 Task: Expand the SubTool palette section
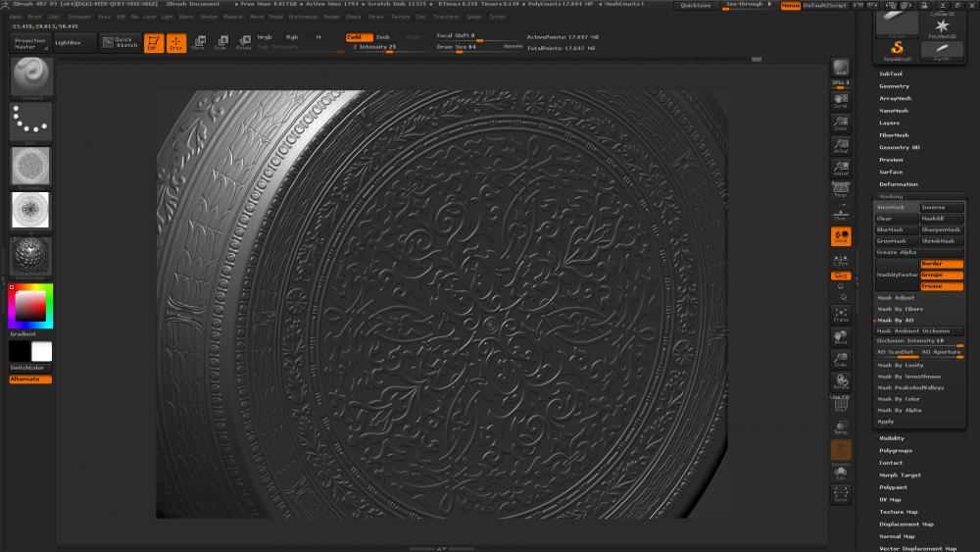[x=891, y=74]
